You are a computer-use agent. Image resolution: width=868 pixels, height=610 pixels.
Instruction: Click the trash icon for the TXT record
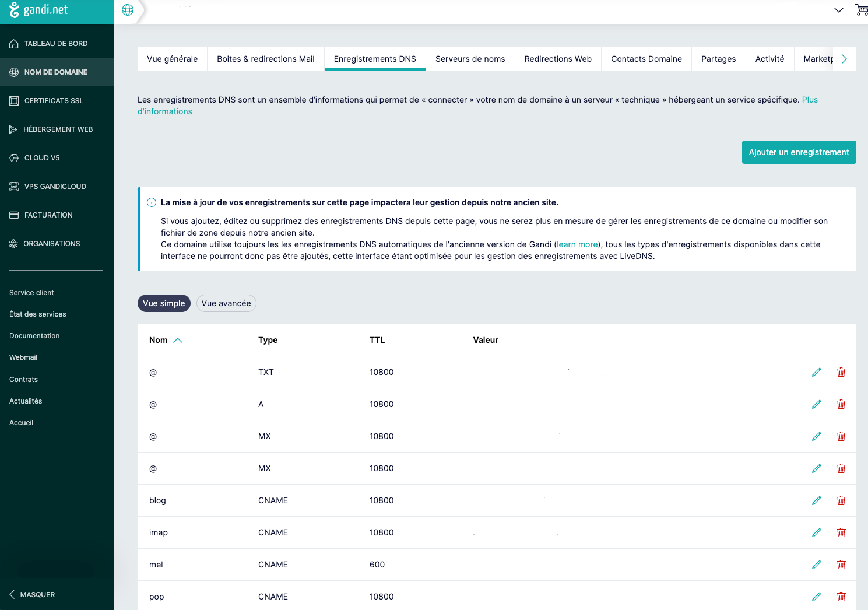(841, 372)
